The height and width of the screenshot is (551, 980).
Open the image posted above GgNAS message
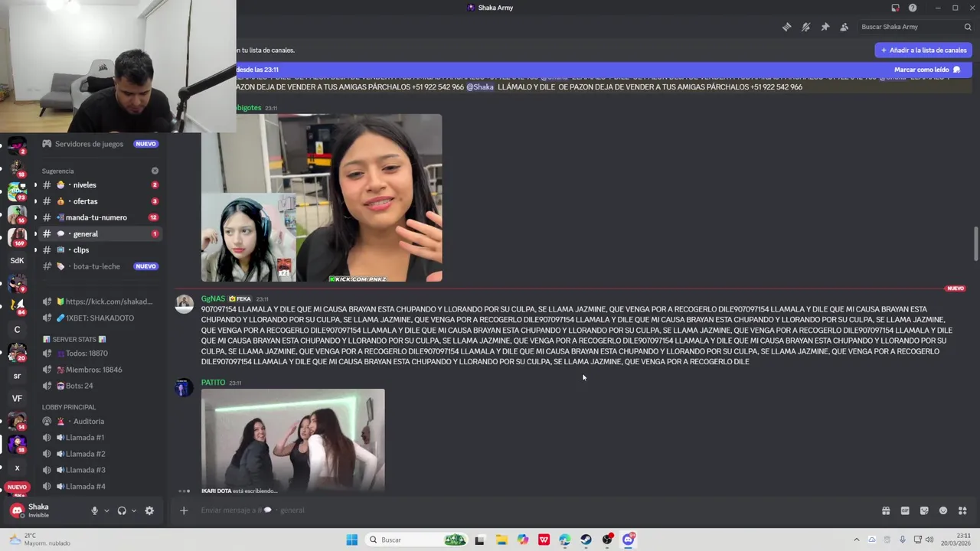pyautogui.click(x=322, y=198)
